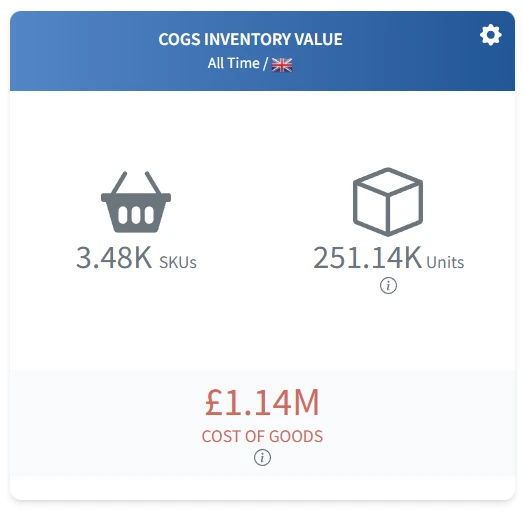Image resolution: width=523 pixels, height=511 pixels.
Task: Click the 3.48K number
Action: [114, 258]
